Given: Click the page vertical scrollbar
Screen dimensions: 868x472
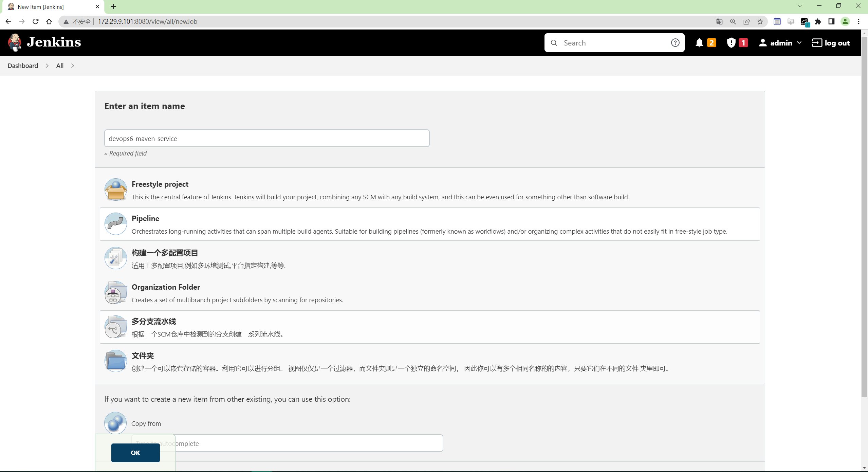Looking at the screenshot, I should coord(865,217).
